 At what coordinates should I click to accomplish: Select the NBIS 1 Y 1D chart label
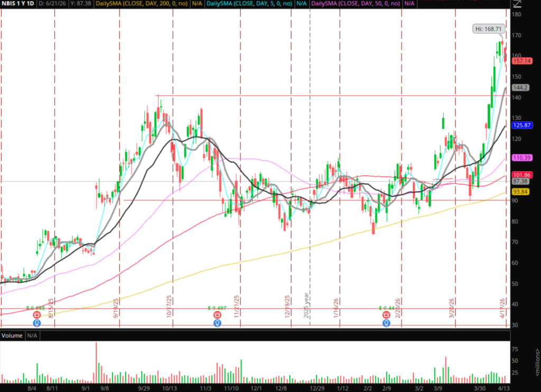coord(17,4)
